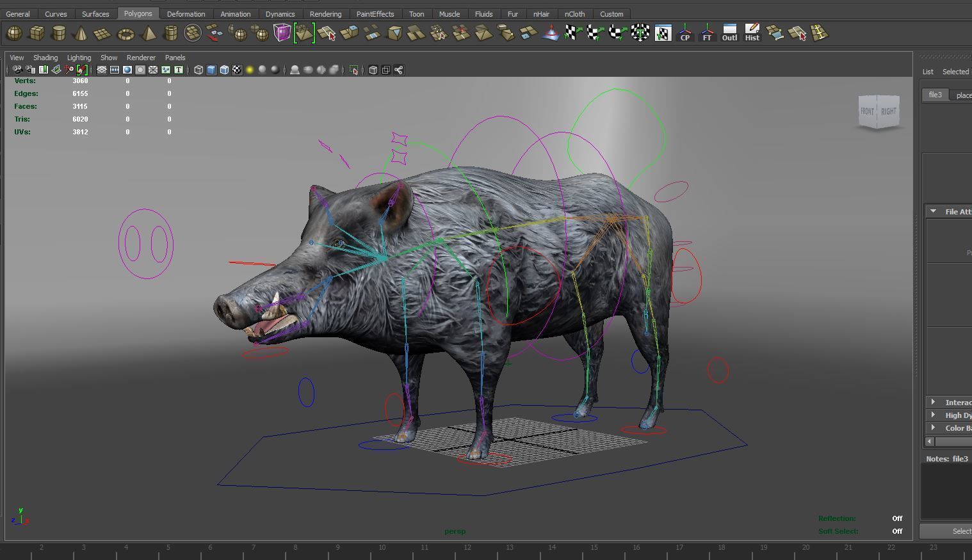Create a polygon sphere from the shelf
The image size is (972, 560).
14,33
